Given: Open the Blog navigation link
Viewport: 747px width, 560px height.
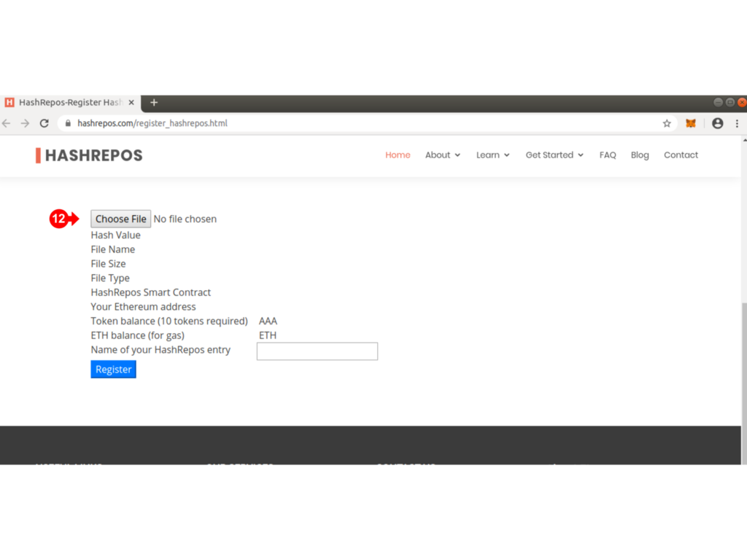Looking at the screenshot, I should coord(640,155).
